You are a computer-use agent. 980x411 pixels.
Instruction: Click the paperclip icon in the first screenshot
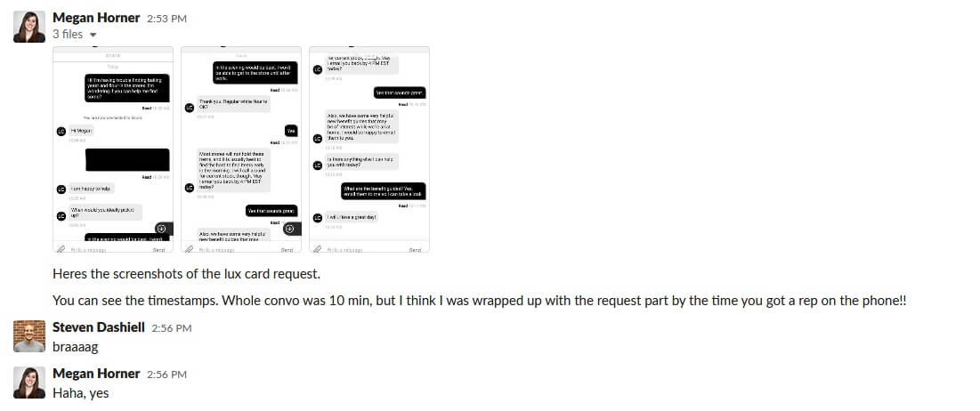[x=61, y=250]
